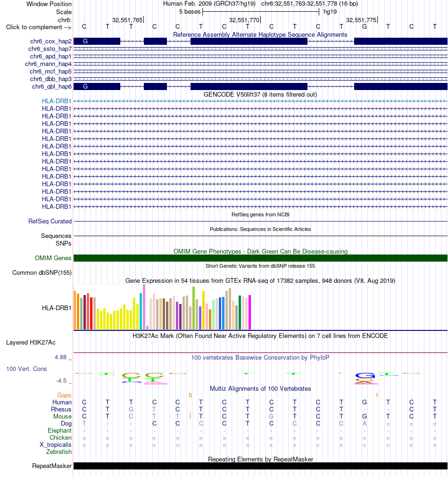Click 'Publications: Sequences in Scientific Articles' title

260,230
